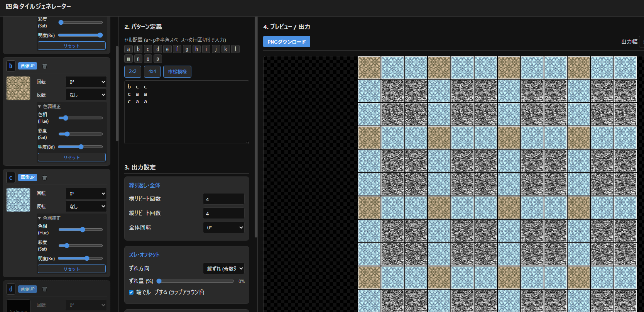This screenshot has width=644, height=312.
Task: Click the pattern cell layout text area
Action: point(187,112)
